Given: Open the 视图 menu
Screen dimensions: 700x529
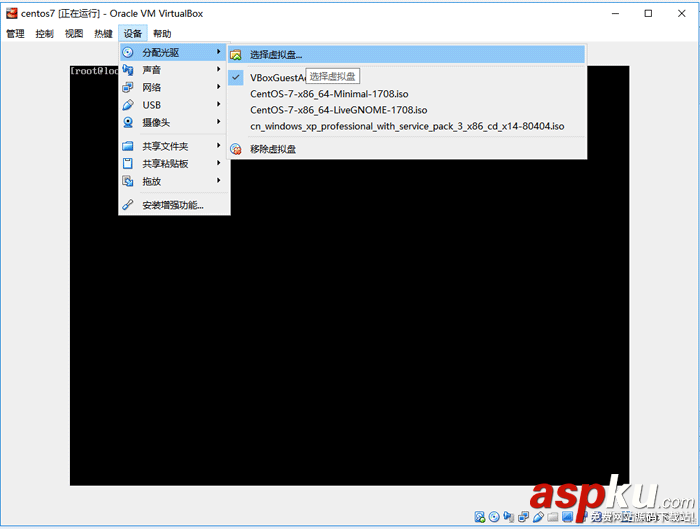Looking at the screenshot, I should click(74, 33).
